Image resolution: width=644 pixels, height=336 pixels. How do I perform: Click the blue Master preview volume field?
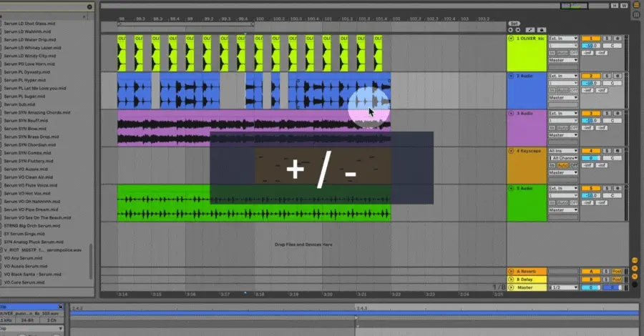[x=613, y=287]
